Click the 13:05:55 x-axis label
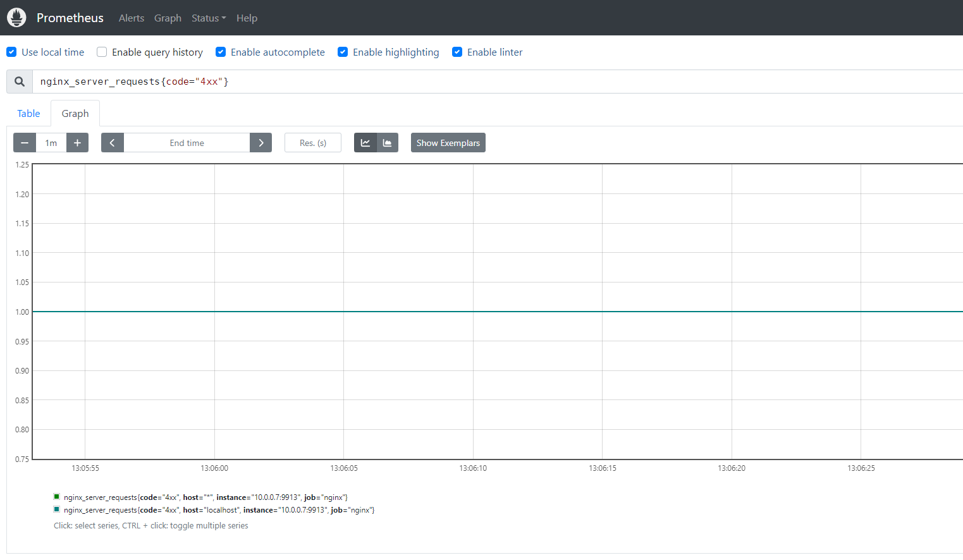 point(85,468)
